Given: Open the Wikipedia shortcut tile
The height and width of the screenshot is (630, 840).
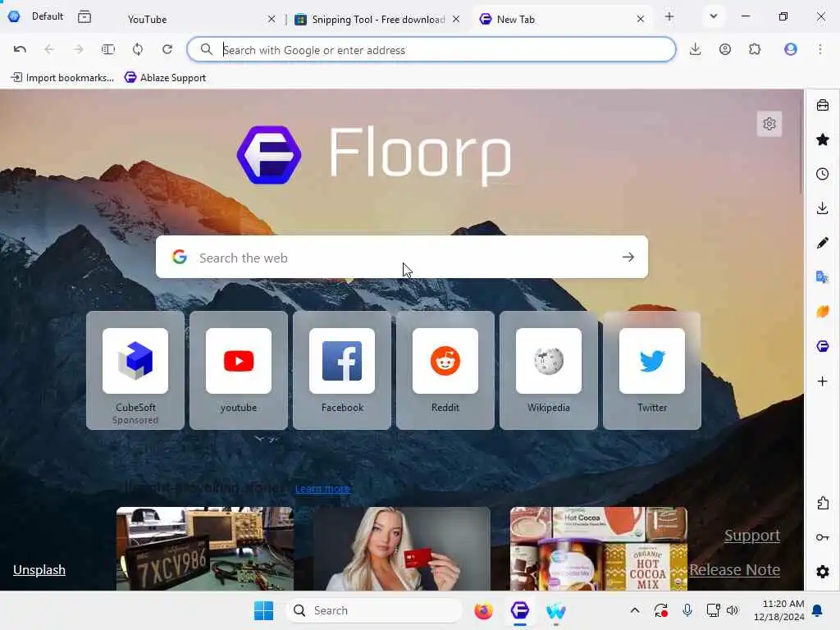Looking at the screenshot, I should pos(549,370).
